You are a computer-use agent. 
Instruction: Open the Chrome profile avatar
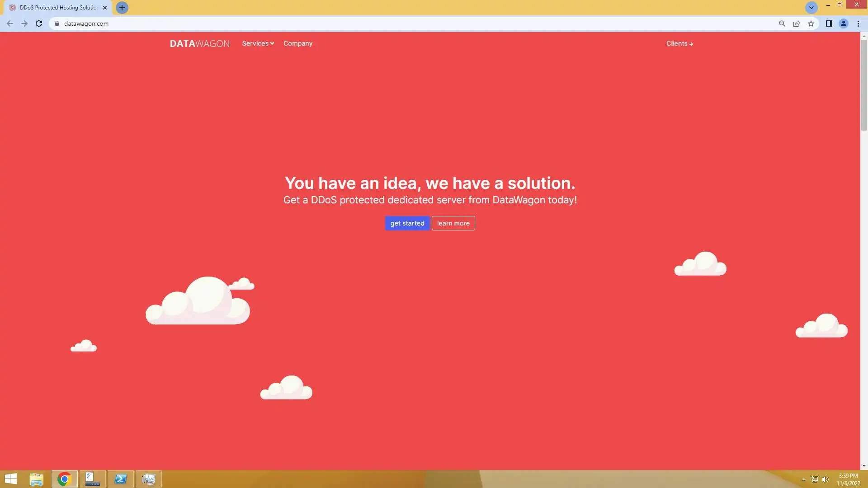pos(843,23)
